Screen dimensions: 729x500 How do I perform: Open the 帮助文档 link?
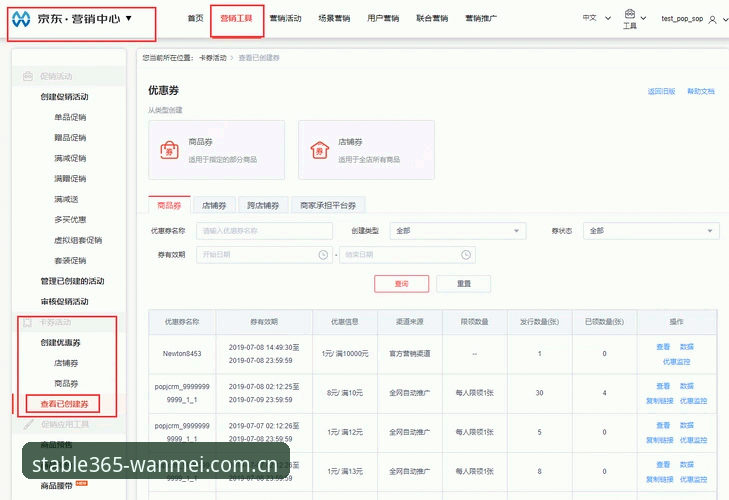coord(701,91)
